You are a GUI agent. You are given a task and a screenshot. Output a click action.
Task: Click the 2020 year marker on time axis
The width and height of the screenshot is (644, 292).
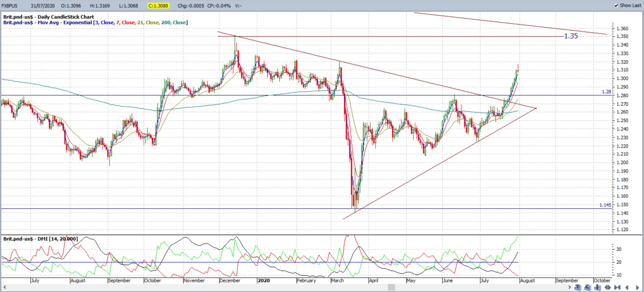264,280
